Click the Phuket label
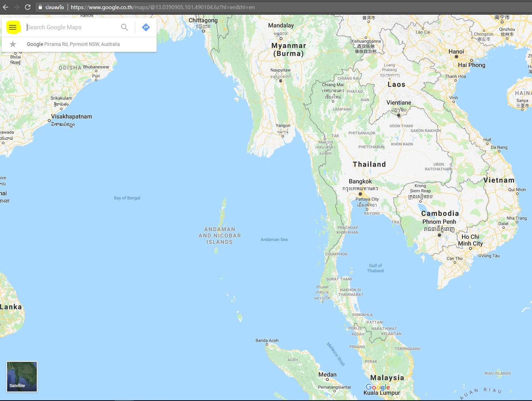The image size is (532, 401). click(322, 287)
